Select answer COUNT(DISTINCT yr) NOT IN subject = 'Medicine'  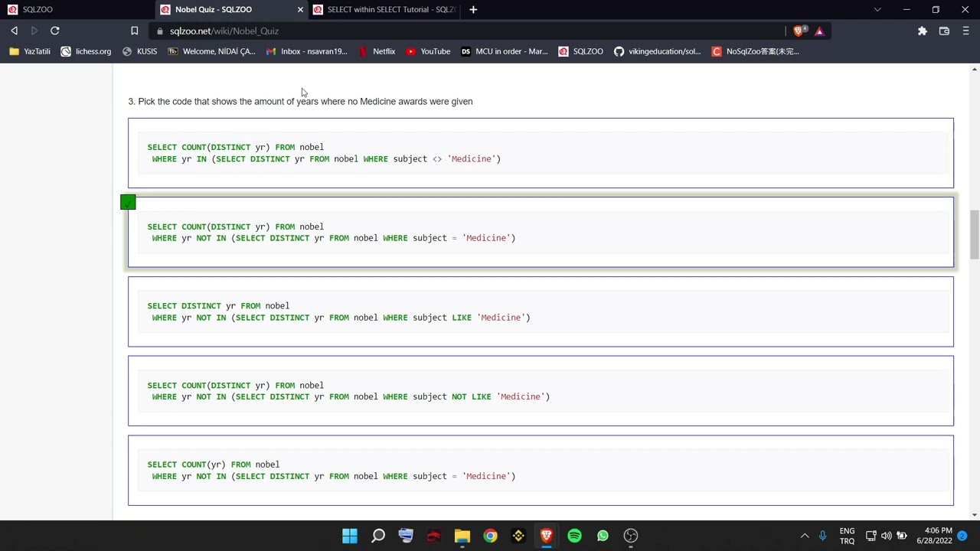click(x=541, y=232)
